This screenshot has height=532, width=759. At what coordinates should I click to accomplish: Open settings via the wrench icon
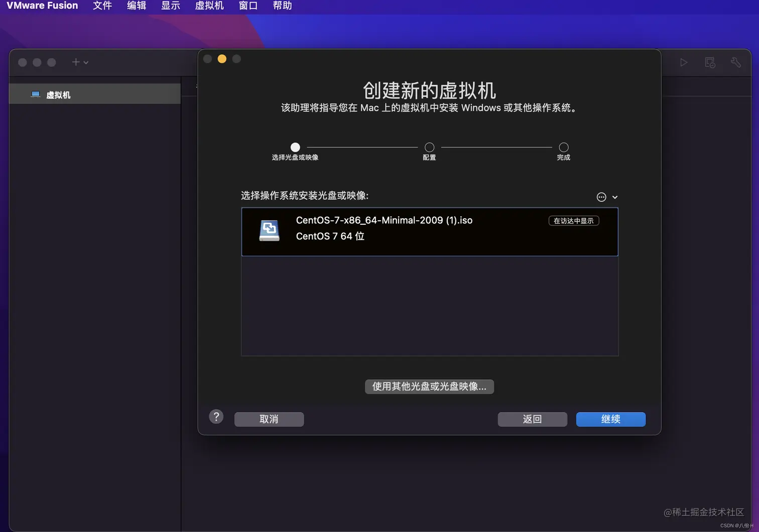pos(736,62)
